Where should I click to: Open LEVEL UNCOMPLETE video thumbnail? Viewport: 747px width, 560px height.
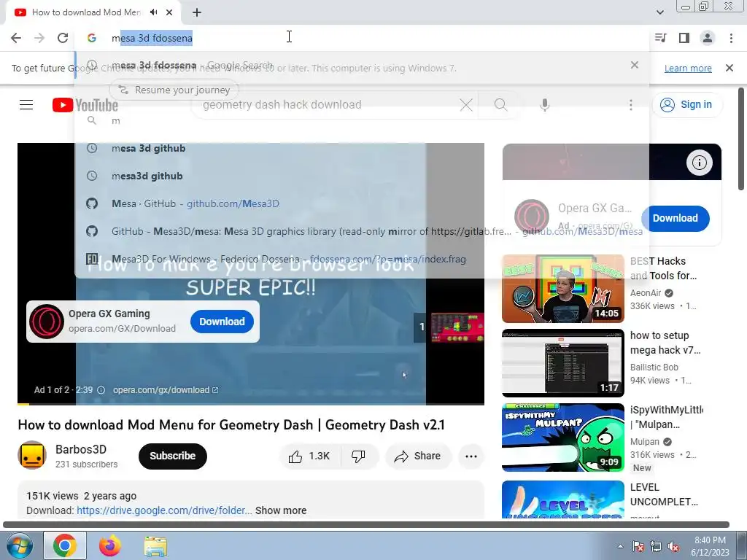562,499
